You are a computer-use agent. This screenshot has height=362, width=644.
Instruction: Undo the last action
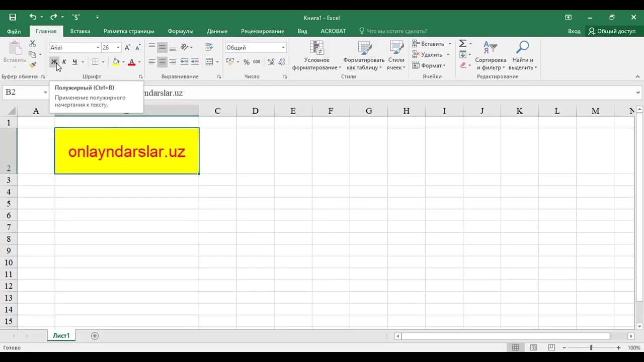click(x=33, y=17)
